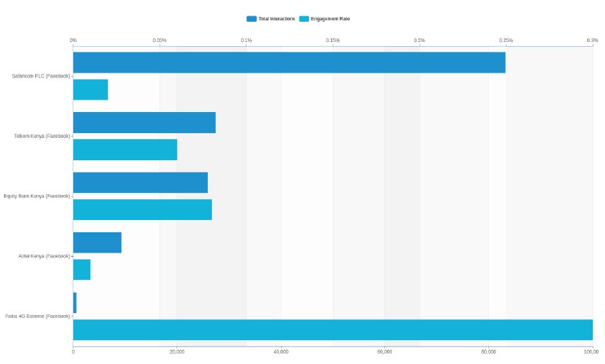Click the Telkom Kenya (Facebook) axis label
Screen dimensions: 605x364
[x=42, y=136]
